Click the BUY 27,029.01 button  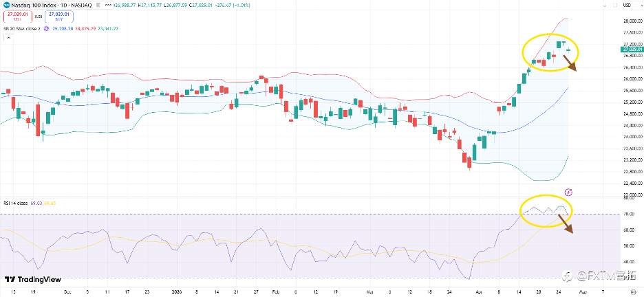tap(60, 16)
